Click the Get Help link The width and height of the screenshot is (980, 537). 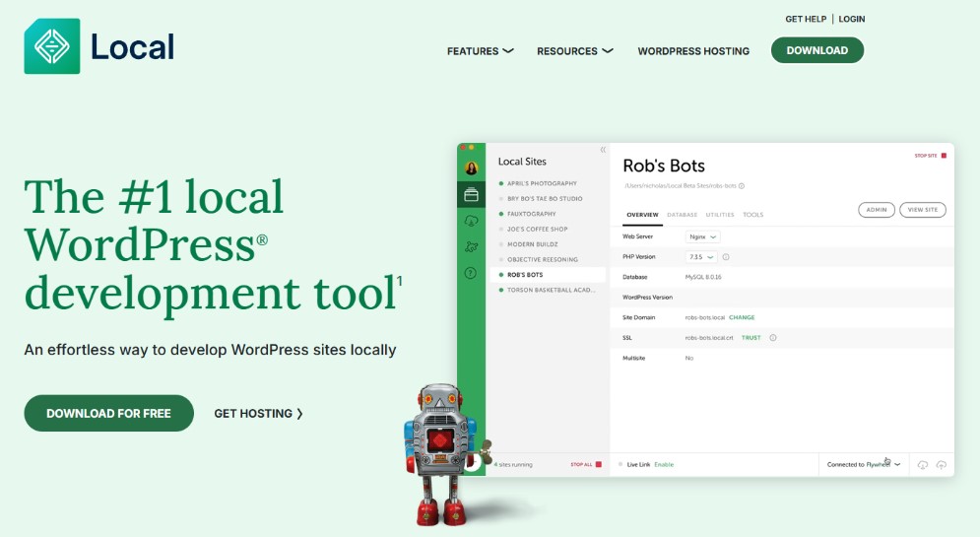click(806, 20)
